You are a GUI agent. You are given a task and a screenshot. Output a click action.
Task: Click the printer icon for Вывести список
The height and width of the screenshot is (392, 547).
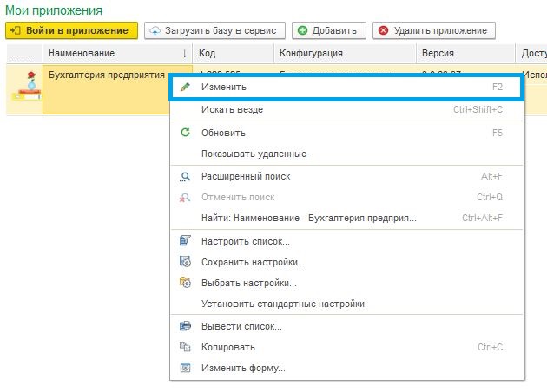(185, 326)
